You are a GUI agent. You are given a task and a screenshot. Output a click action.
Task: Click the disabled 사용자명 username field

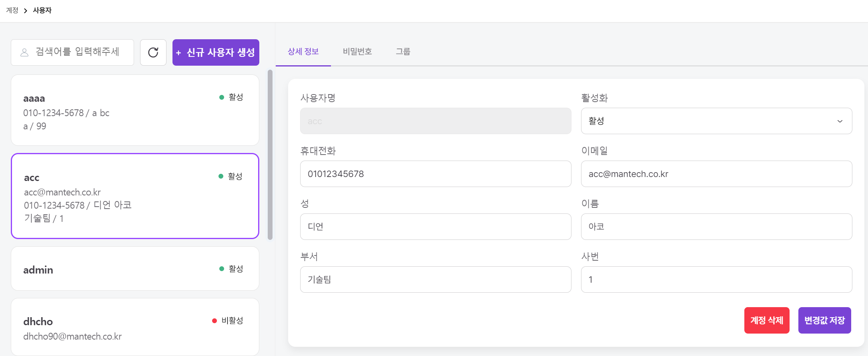point(435,121)
